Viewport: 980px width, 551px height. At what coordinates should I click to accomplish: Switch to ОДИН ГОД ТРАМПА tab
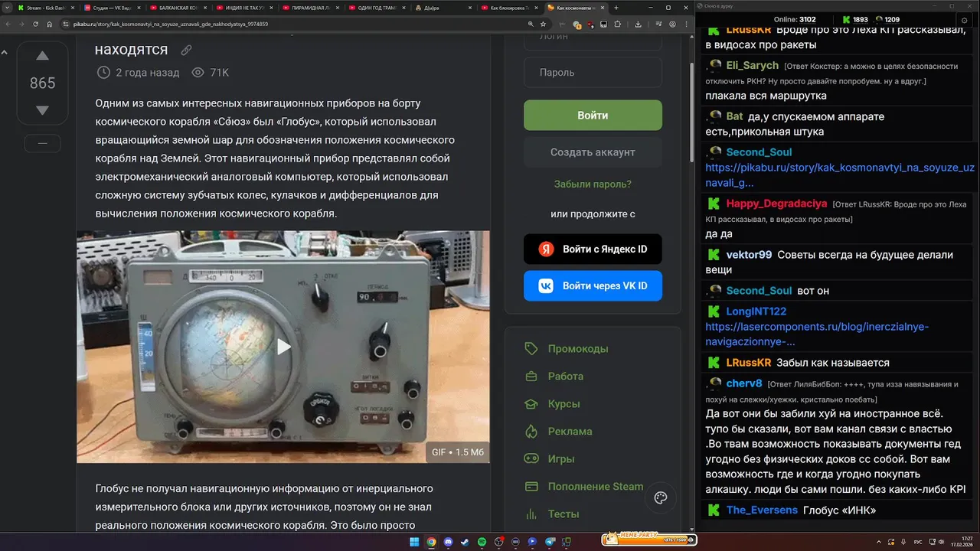pyautogui.click(x=376, y=8)
